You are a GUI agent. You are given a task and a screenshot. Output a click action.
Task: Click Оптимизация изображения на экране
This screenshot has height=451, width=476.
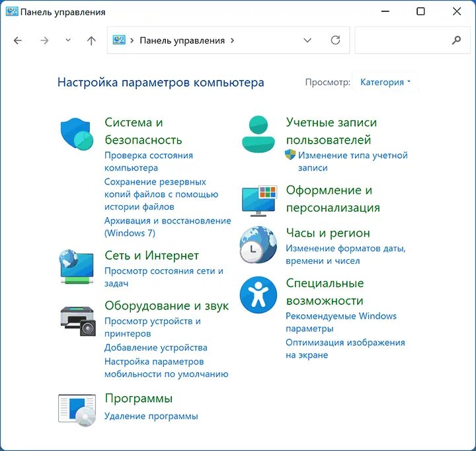coord(346,348)
